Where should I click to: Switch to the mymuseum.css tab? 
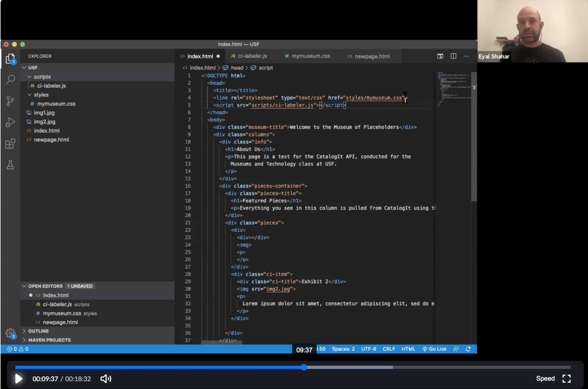point(310,56)
